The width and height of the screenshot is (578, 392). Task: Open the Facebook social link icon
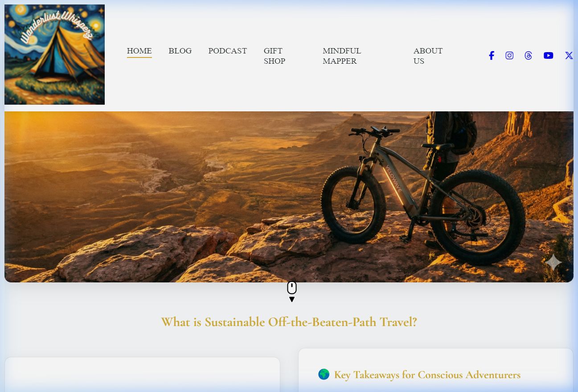tap(491, 56)
